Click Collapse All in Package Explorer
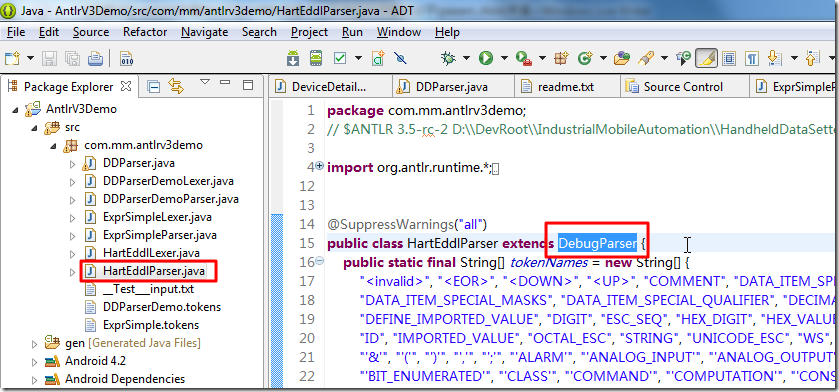This screenshot has height=392, width=839. (x=154, y=86)
